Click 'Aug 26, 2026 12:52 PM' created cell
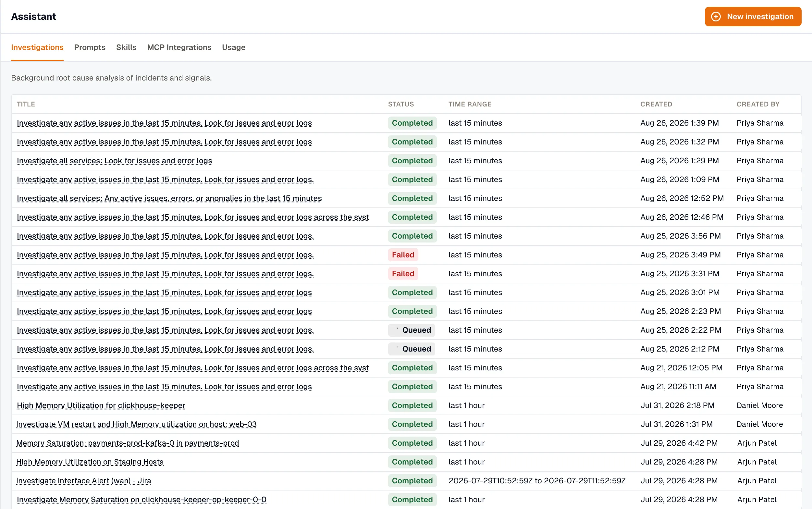Image resolution: width=812 pixels, height=509 pixels. 682,199
